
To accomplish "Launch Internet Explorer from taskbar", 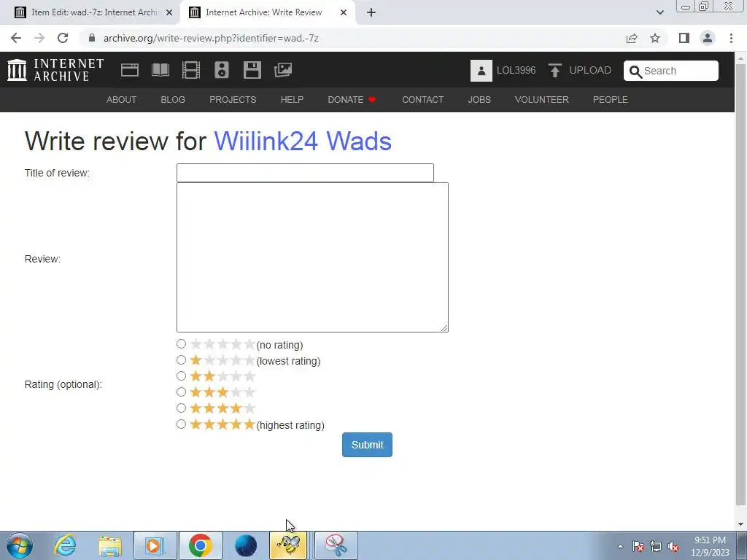I will coord(64,545).
